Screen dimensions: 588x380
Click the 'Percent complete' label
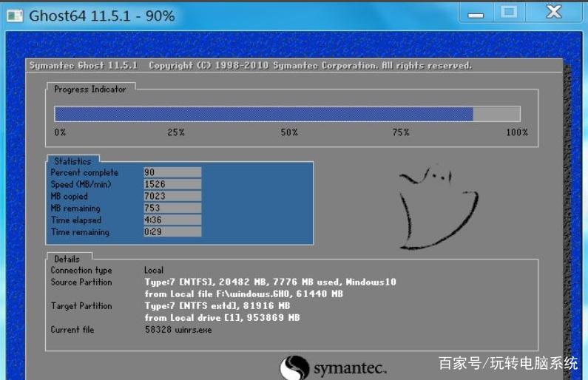84,172
